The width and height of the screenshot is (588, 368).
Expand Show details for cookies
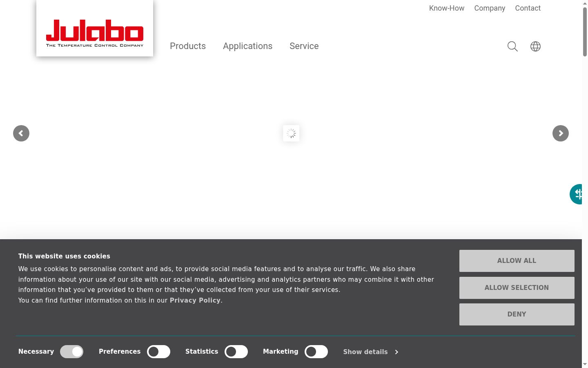click(x=365, y=352)
